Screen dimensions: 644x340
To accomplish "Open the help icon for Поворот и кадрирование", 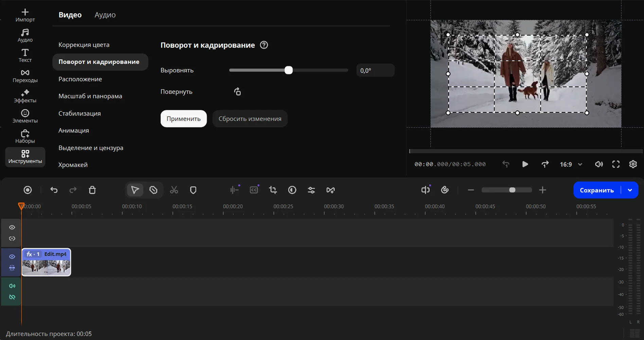I will click(264, 45).
